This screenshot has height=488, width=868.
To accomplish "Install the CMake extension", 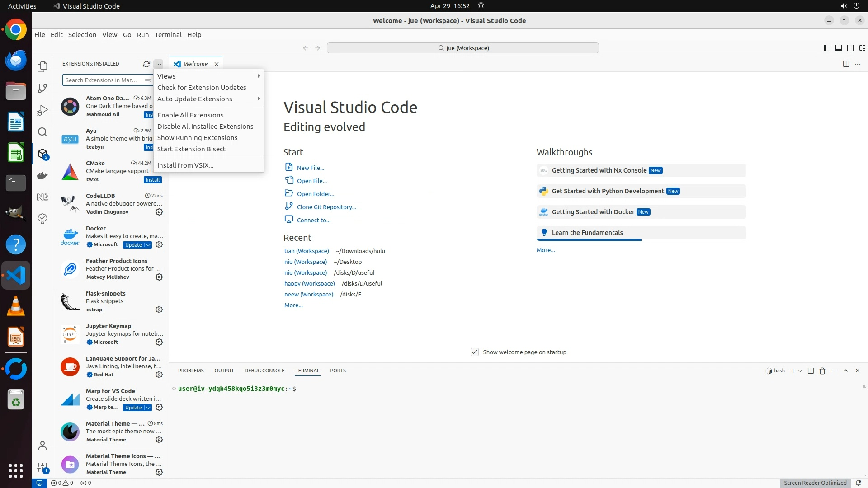I will coord(152,180).
